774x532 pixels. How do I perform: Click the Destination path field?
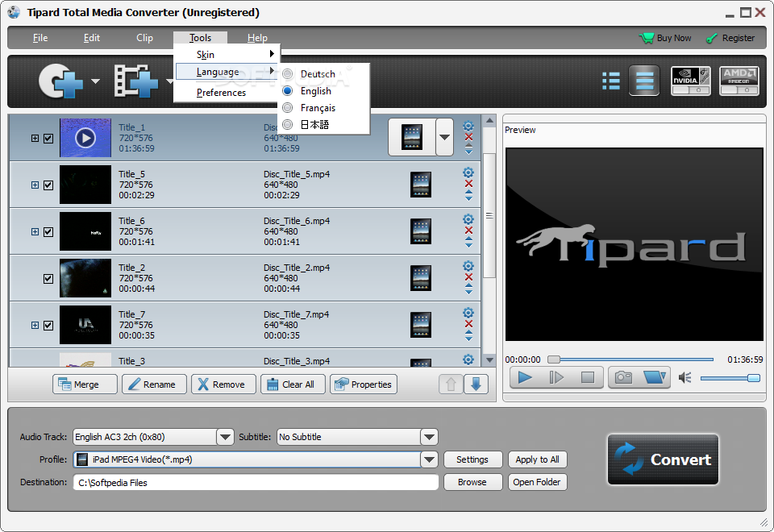point(256,482)
